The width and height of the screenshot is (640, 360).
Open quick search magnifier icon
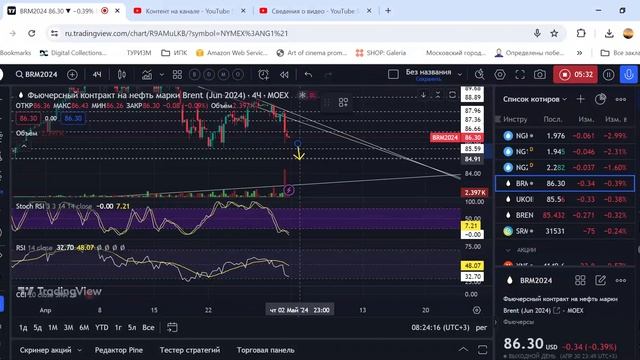coord(480,74)
